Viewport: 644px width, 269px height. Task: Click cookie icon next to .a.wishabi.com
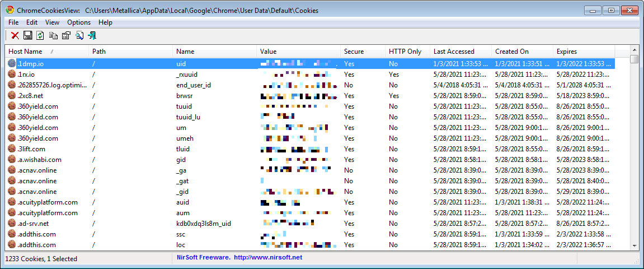click(12, 160)
